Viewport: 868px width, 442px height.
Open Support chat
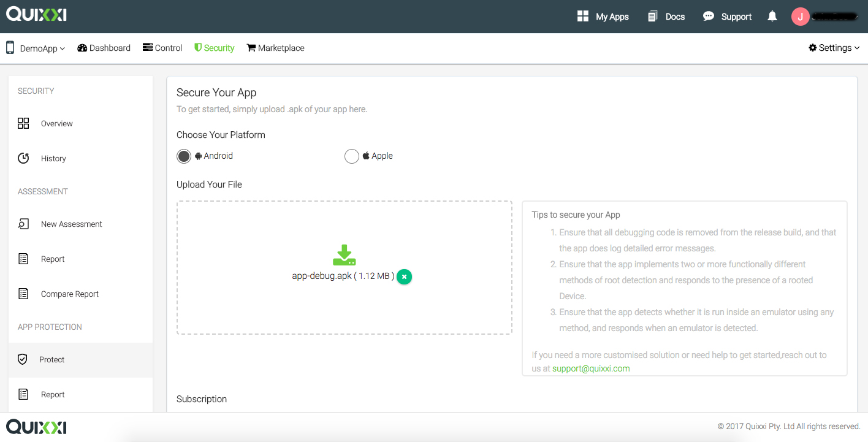tap(727, 17)
